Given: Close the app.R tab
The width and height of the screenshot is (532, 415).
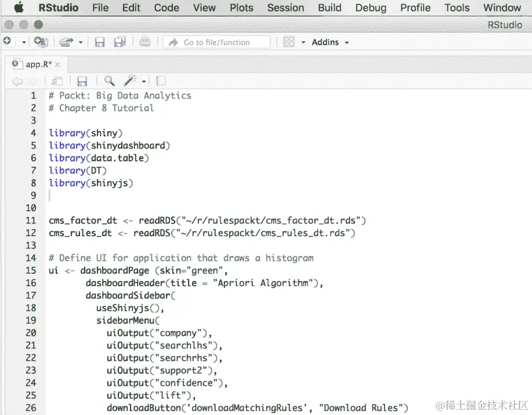Looking at the screenshot, I should tap(57, 64).
